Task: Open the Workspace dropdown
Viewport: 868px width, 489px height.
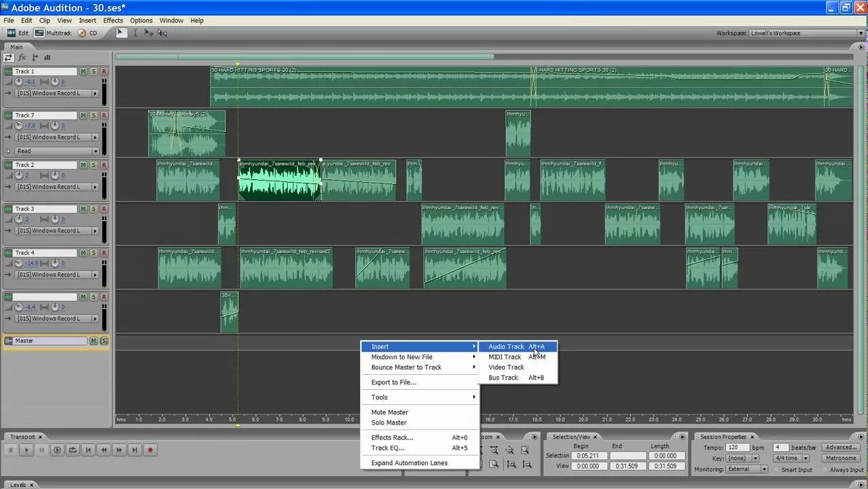Action: click(861, 33)
